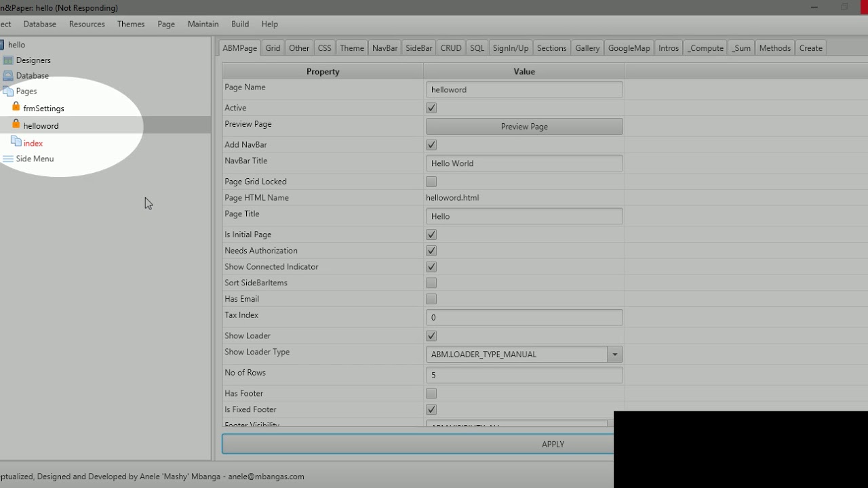The width and height of the screenshot is (868, 488).
Task: Switch to the ABMPage tab
Action: point(240,48)
